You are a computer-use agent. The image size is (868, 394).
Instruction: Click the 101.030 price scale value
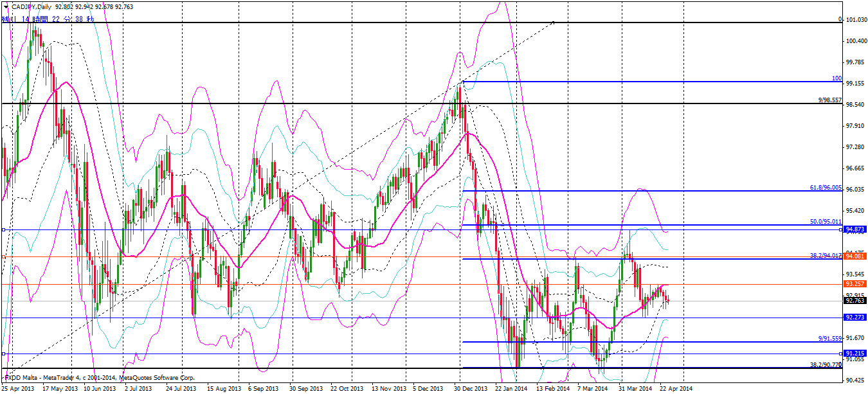(856, 20)
